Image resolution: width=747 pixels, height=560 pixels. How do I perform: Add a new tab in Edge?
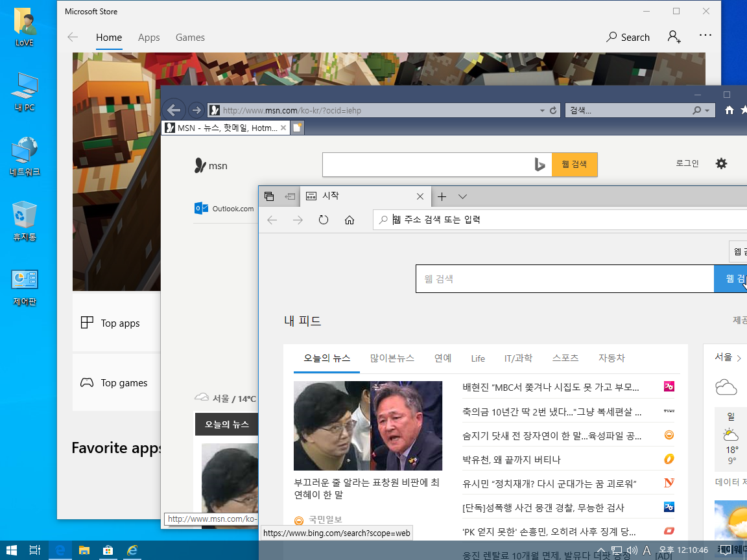click(x=442, y=196)
